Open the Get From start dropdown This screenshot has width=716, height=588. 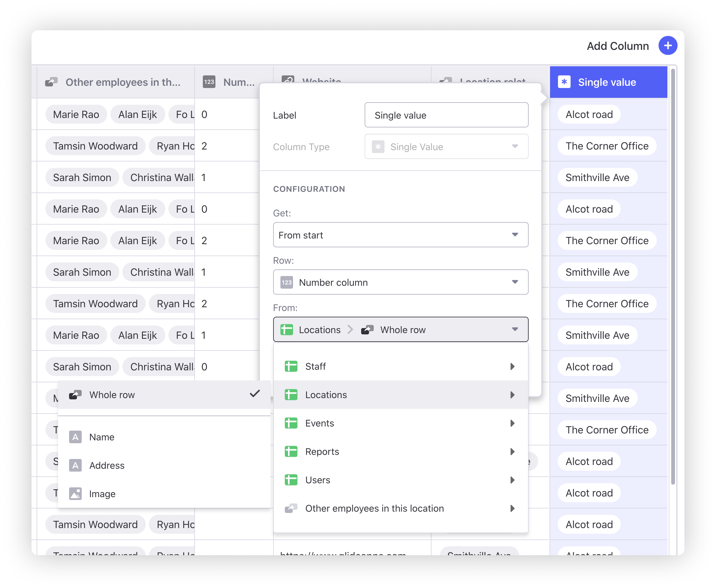coord(400,235)
